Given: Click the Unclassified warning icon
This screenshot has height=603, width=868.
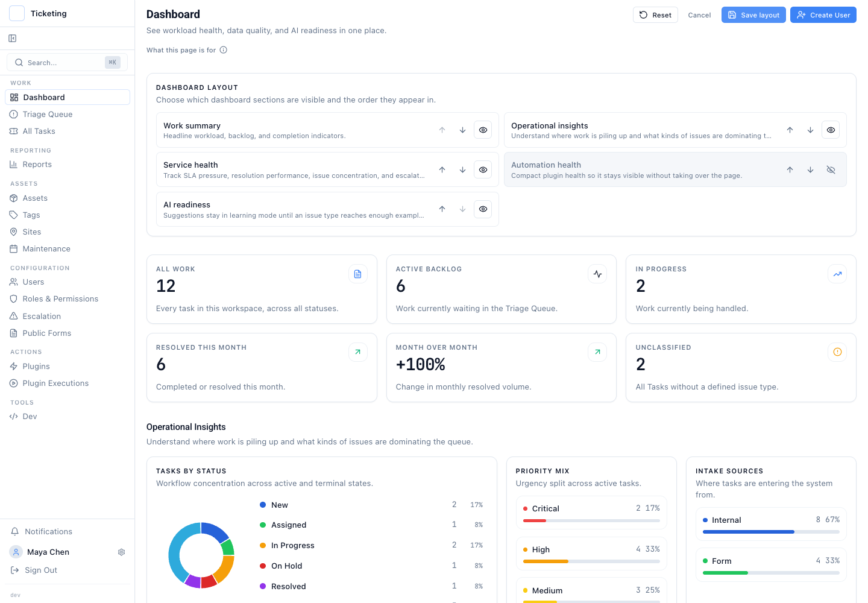Looking at the screenshot, I should pyautogui.click(x=837, y=352).
